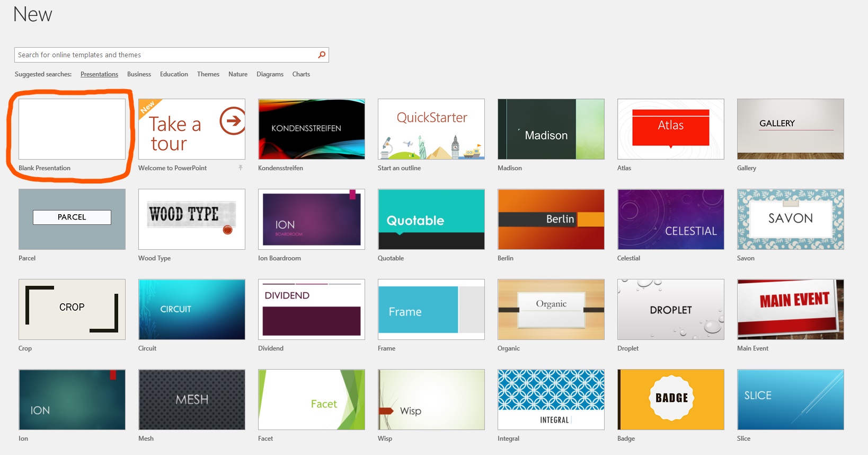Select the Droplet theme thumbnail
The height and width of the screenshot is (455, 868).
[671, 309]
